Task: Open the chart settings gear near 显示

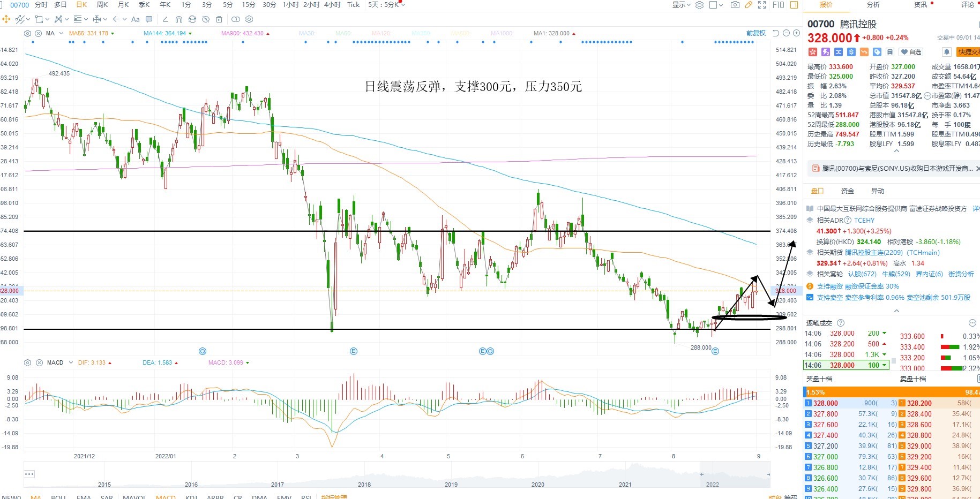Action: pyautogui.click(x=699, y=5)
